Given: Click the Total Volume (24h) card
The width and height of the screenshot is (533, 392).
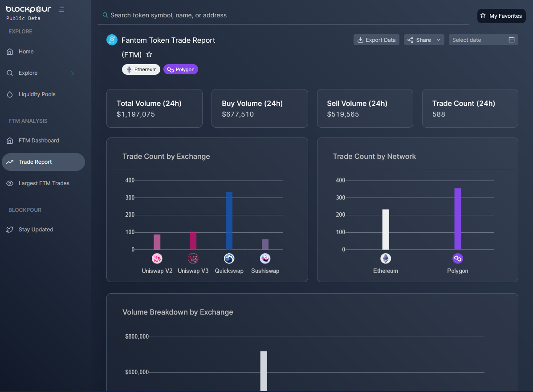Looking at the screenshot, I should point(155,109).
